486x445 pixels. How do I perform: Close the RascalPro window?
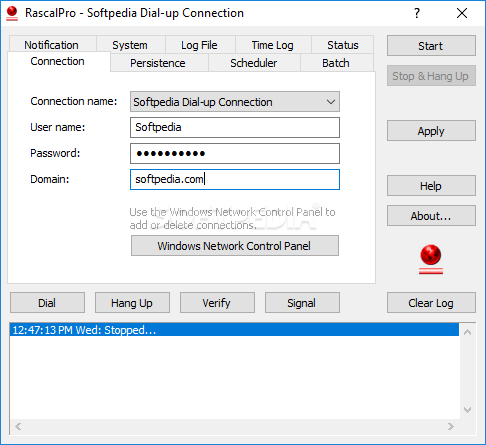point(462,13)
